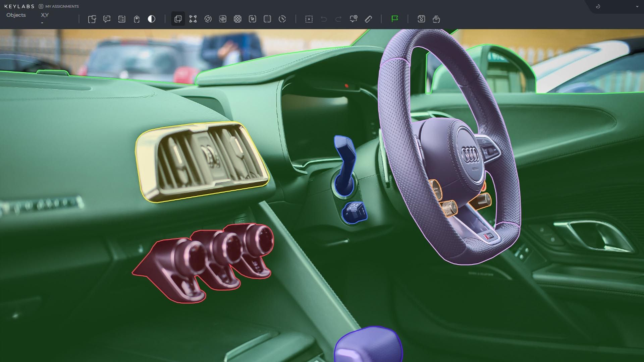
Task: Open the MY ASSIGNMENTS menu
Action: pyautogui.click(x=61, y=6)
